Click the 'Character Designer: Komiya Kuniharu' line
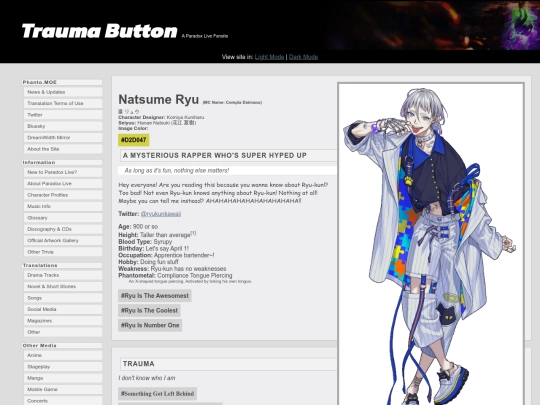The width and height of the screenshot is (540, 405). pos(161,117)
